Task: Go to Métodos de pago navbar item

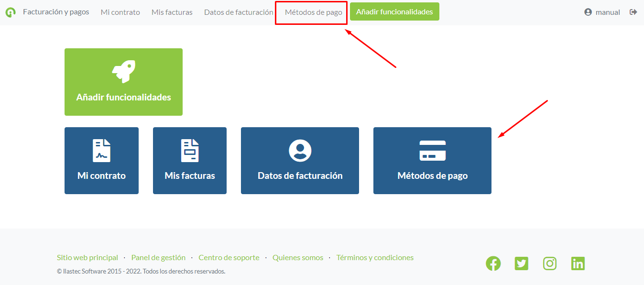Action: pyautogui.click(x=313, y=12)
